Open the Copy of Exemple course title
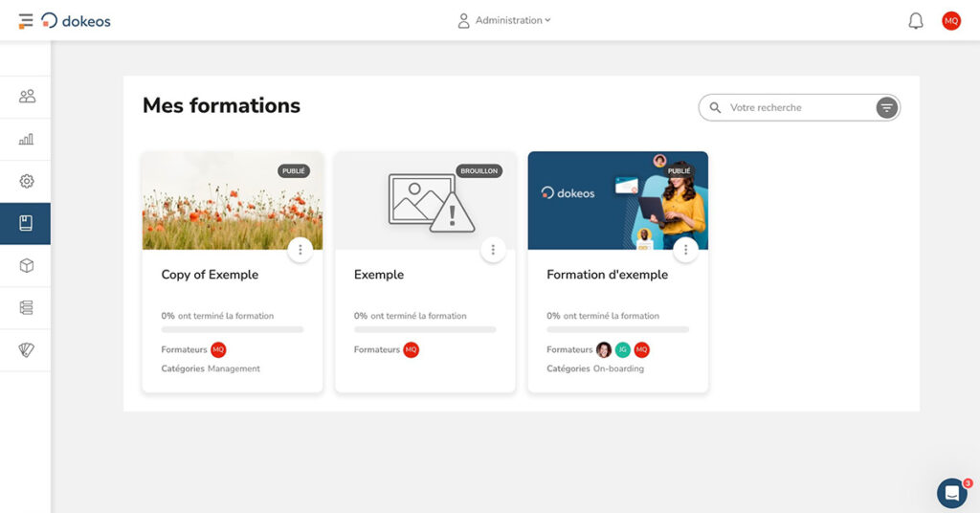 tap(210, 275)
